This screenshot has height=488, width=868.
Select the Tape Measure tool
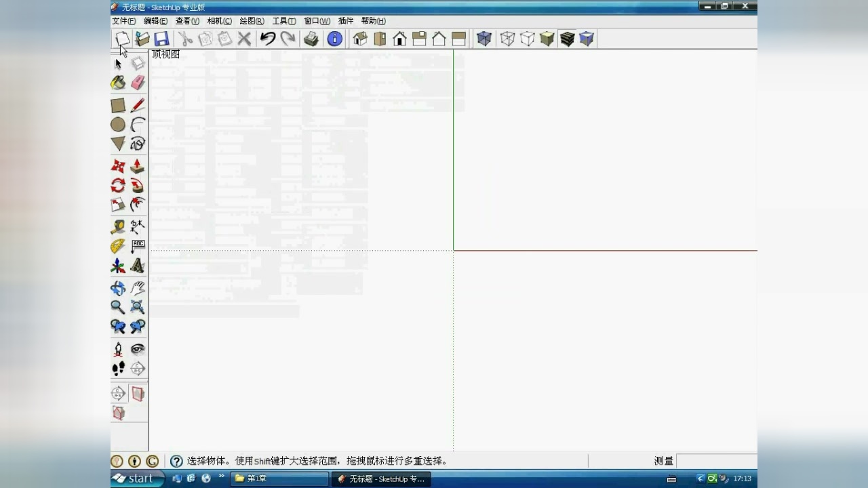point(118,227)
